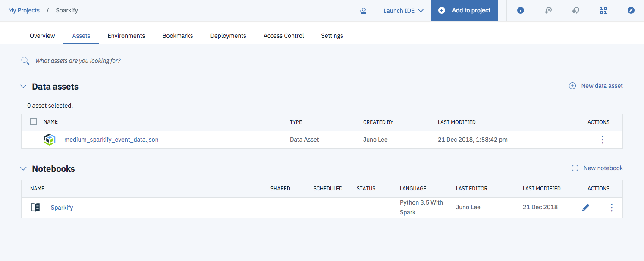Open the Launch IDE dropdown
This screenshot has height=261, width=644.
pos(403,11)
